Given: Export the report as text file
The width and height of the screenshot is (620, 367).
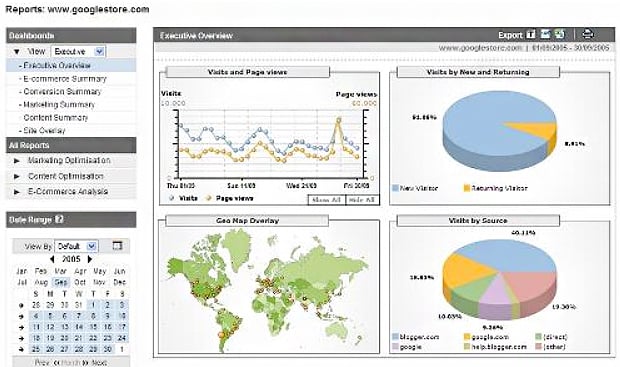Looking at the screenshot, I should 531,34.
